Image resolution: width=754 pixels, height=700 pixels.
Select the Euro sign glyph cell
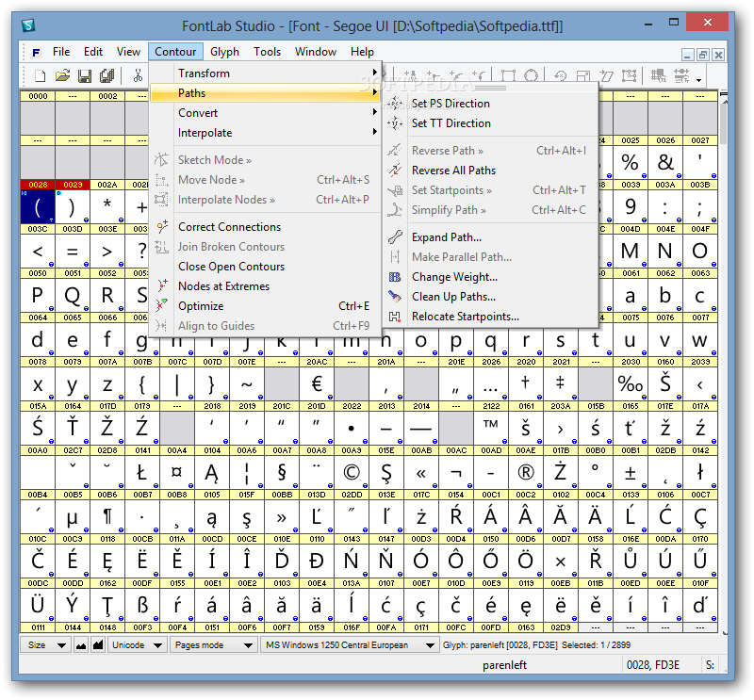click(x=317, y=383)
